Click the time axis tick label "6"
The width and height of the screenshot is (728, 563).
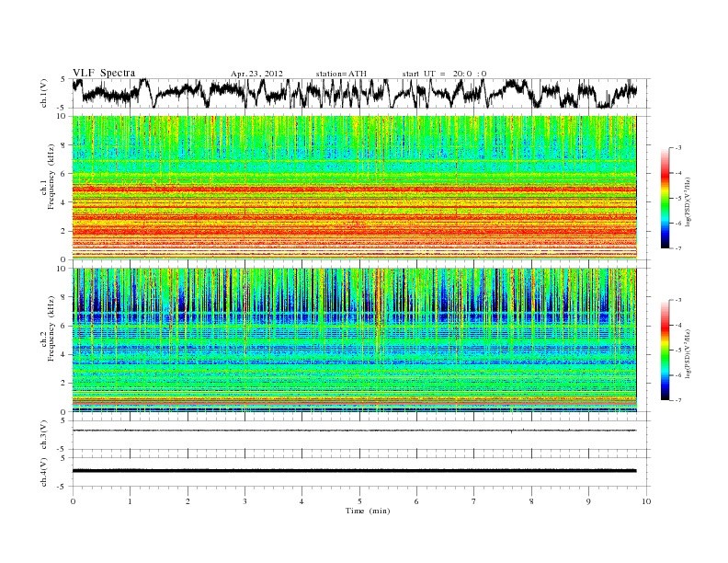click(416, 501)
